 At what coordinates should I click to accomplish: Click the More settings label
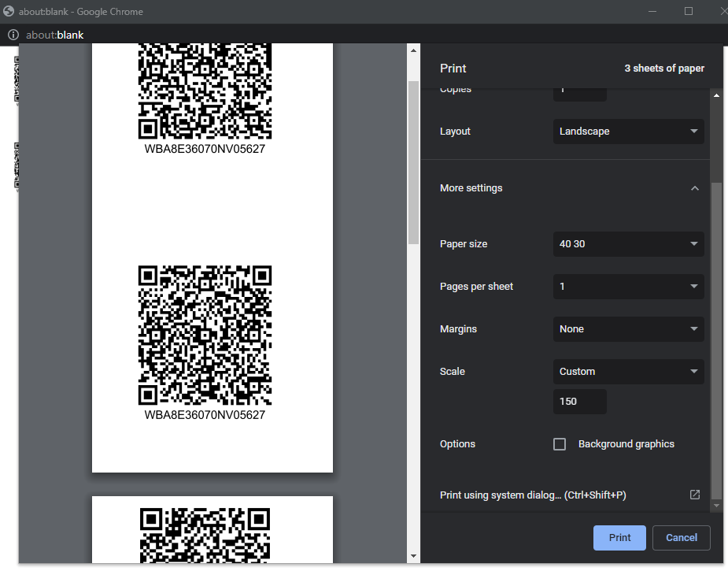pos(471,188)
